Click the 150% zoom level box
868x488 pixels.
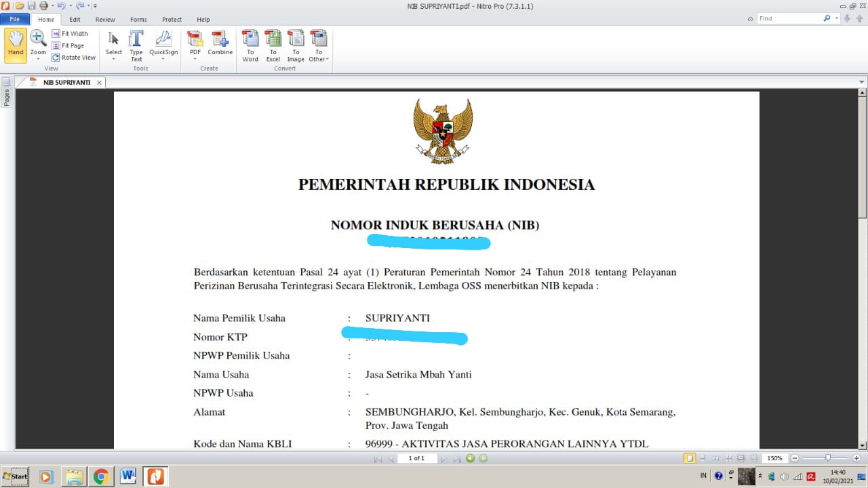click(775, 458)
